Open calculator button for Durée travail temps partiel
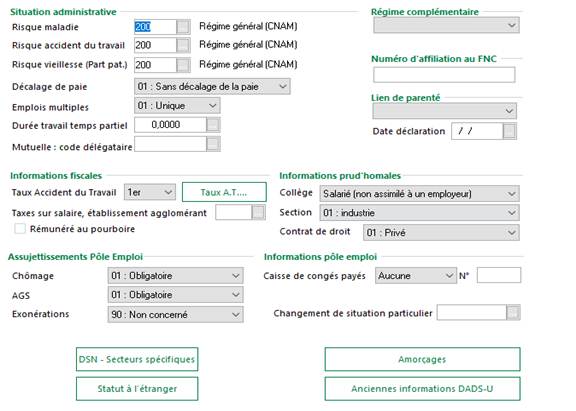Image resolution: width=576 pixels, height=411 pixels. pyautogui.click(x=213, y=125)
